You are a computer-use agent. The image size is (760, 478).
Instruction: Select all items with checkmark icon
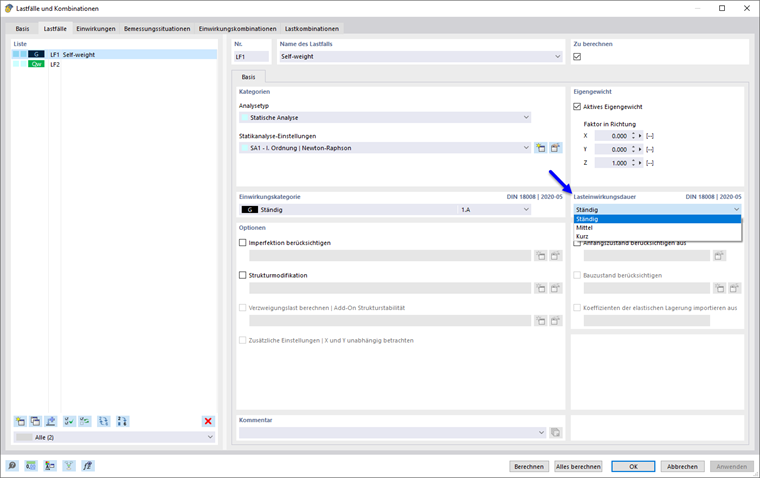pyautogui.click(x=69, y=421)
